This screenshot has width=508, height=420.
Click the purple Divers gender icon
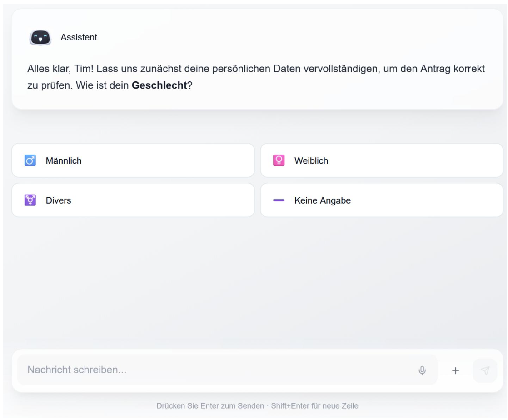click(x=30, y=200)
